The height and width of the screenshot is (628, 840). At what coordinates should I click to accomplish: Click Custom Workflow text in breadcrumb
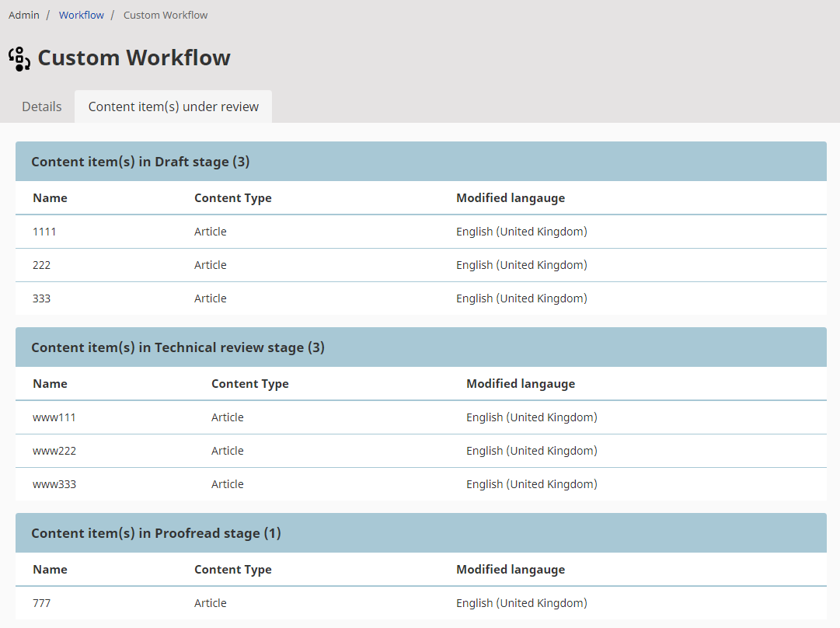[x=166, y=15]
